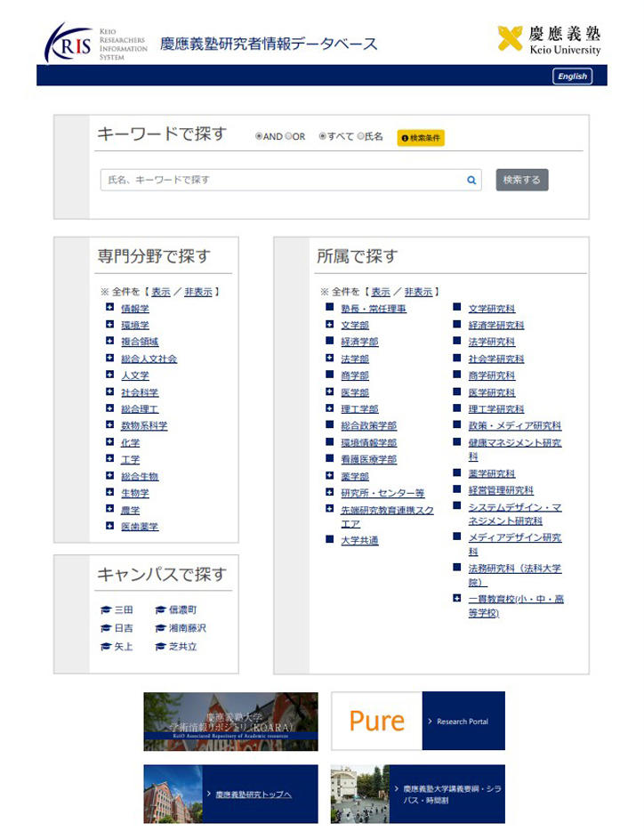Click the Keio University logo
The height and width of the screenshot is (839, 644).
point(549,40)
